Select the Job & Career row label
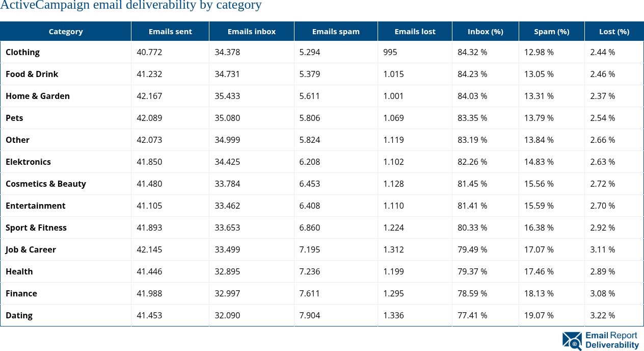 pyautogui.click(x=31, y=249)
